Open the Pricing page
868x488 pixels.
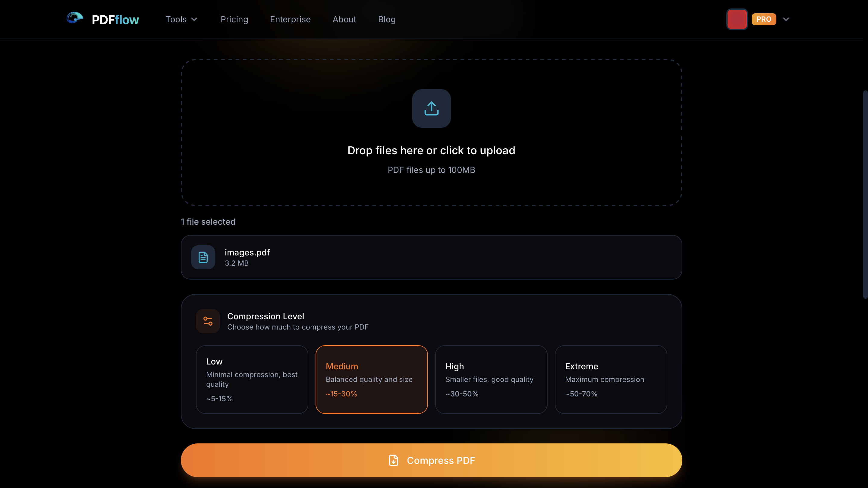(234, 19)
